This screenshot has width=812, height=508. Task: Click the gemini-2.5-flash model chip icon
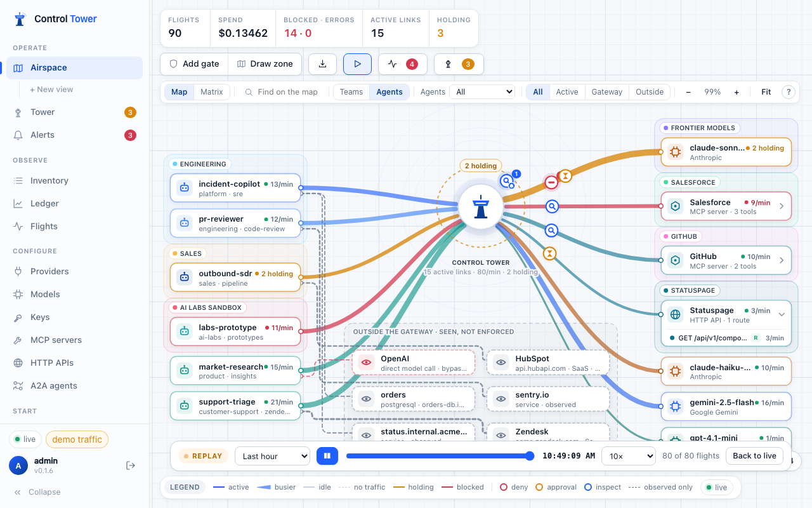pyautogui.click(x=675, y=406)
